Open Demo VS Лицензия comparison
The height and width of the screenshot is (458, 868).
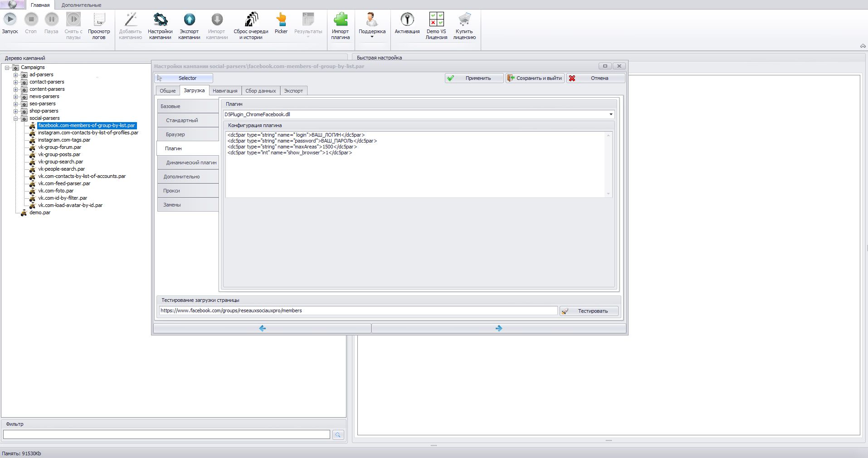tap(436, 20)
